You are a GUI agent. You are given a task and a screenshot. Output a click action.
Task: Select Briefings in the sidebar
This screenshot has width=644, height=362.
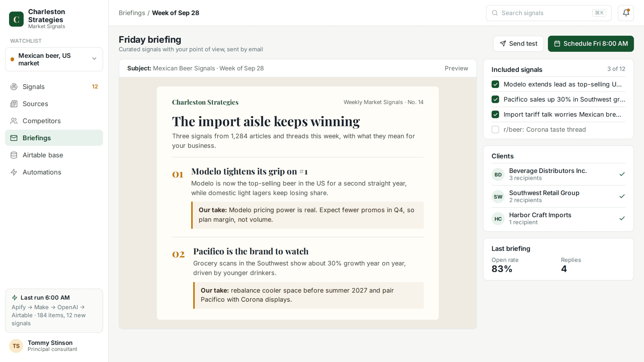(54, 138)
